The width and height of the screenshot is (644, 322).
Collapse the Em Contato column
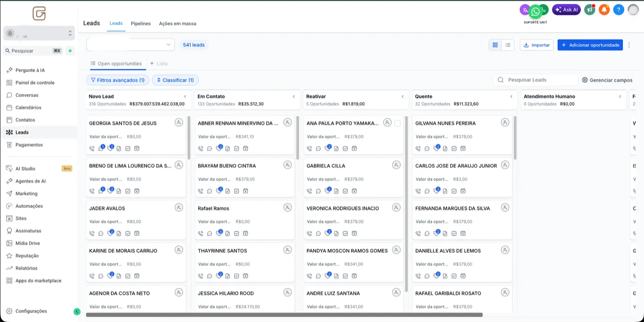(294, 96)
